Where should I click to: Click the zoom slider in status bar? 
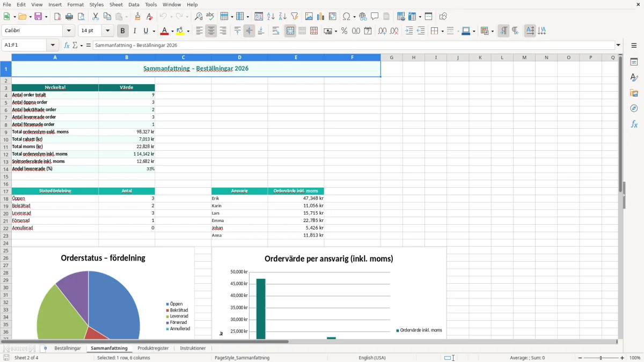pyautogui.click(x=601, y=358)
